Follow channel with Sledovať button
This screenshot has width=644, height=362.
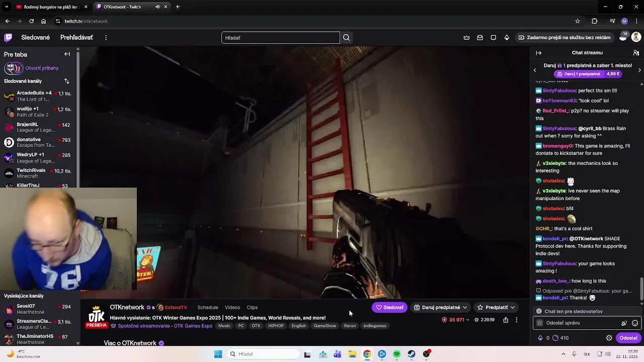[x=390, y=307]
